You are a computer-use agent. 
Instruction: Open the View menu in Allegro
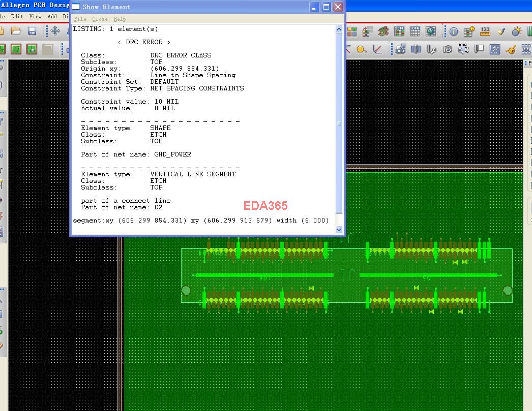pyautogui.click(x=35, y=16)
